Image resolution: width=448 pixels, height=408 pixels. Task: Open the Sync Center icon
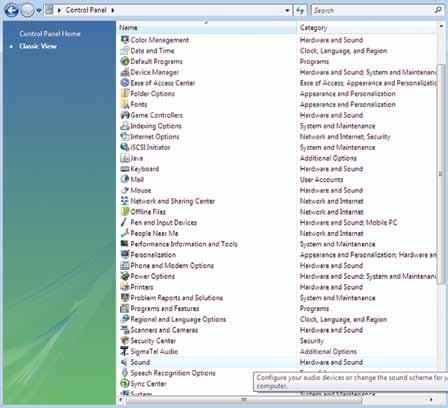125,383
